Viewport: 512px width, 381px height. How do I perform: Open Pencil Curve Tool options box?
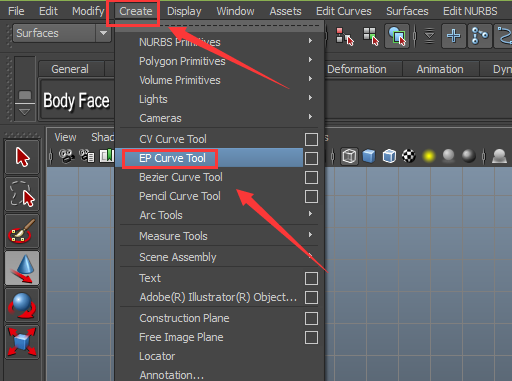pos(311,197)
